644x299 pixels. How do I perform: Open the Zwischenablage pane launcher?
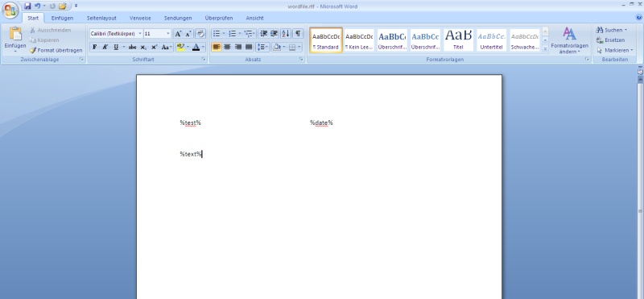point(81,60)
